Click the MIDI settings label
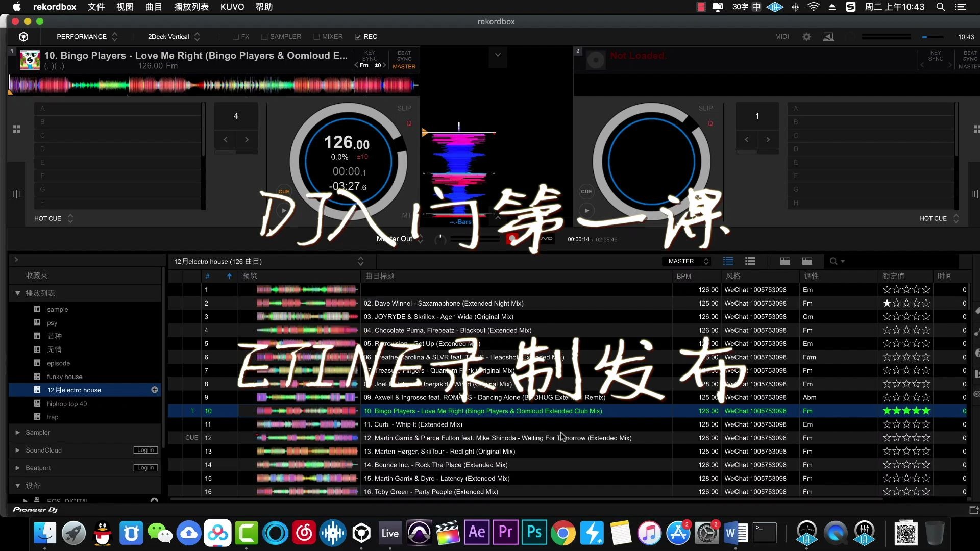Viewport: 980px width, 551px height. pyautogui.click(x=782, y=37)
